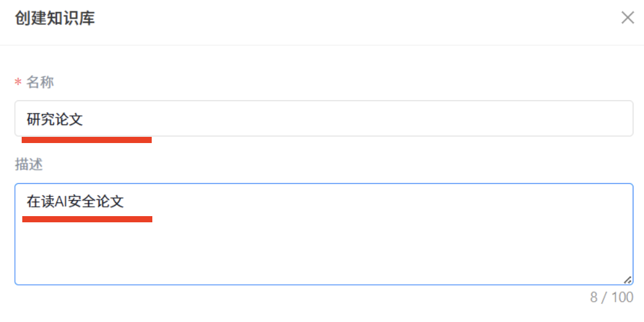Click the text 在读AI安全论文 in description
This screenshot has height=322, width=644.
75,201
